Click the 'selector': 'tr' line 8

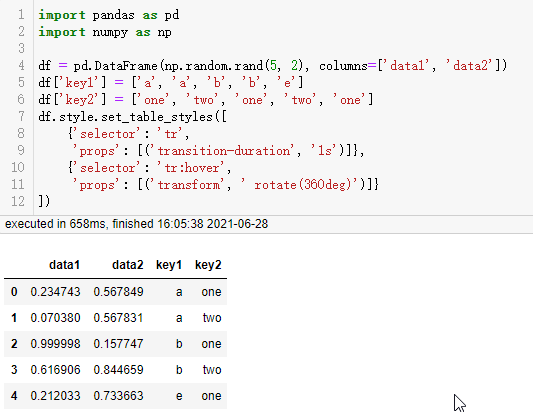(129, 134)
